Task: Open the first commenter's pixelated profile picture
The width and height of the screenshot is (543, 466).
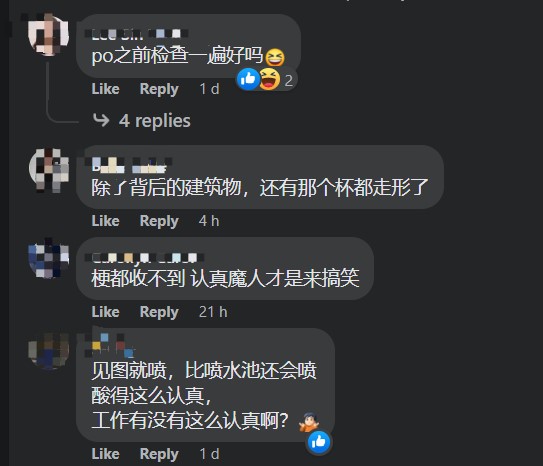Action: tap(48, 34)
